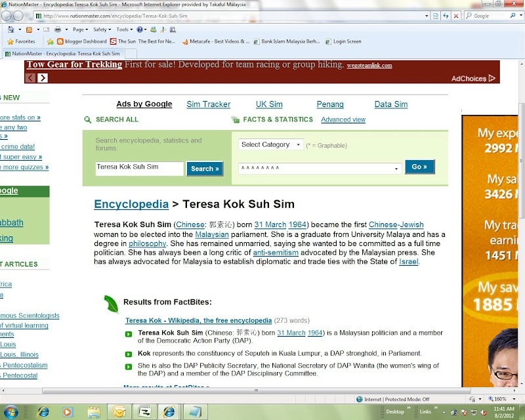Select the NationMaster Encyclopedia browser tab
The height and width of the screenshot is (420, 525).
pos(62,53)
